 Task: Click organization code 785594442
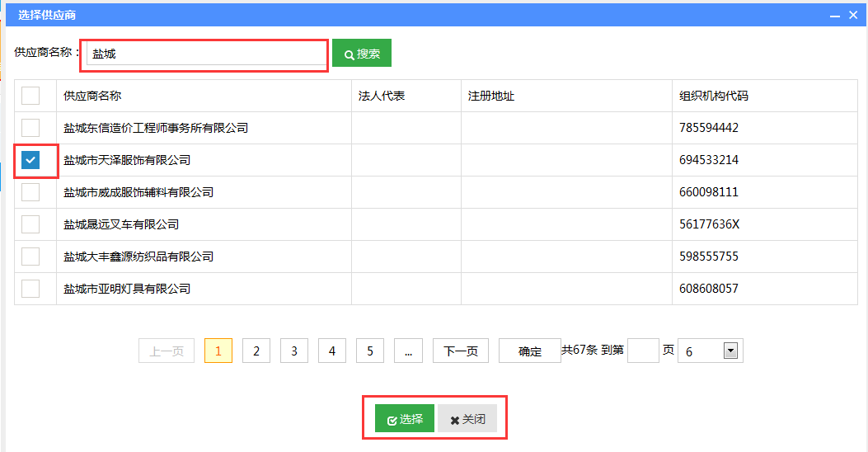click(709, 128)
